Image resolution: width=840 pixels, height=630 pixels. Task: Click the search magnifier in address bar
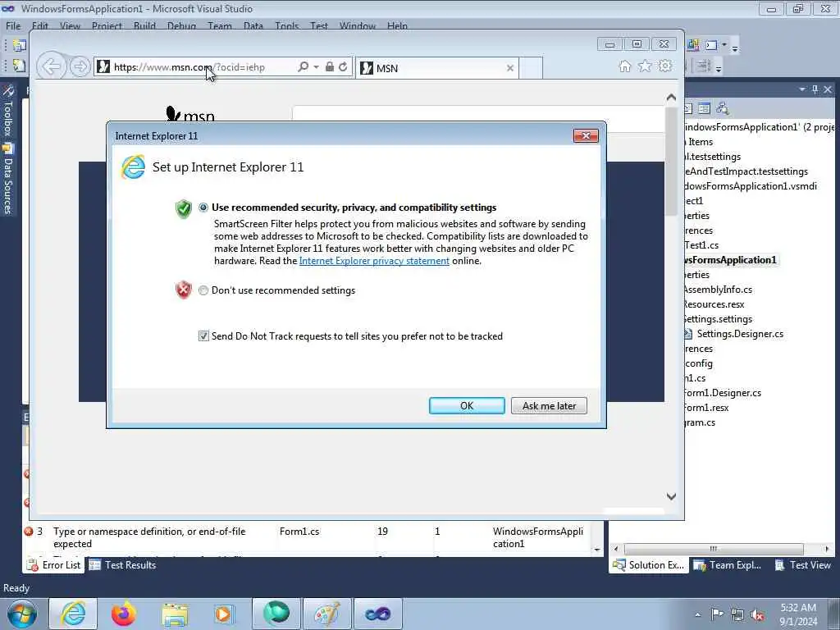coord(304,67)
